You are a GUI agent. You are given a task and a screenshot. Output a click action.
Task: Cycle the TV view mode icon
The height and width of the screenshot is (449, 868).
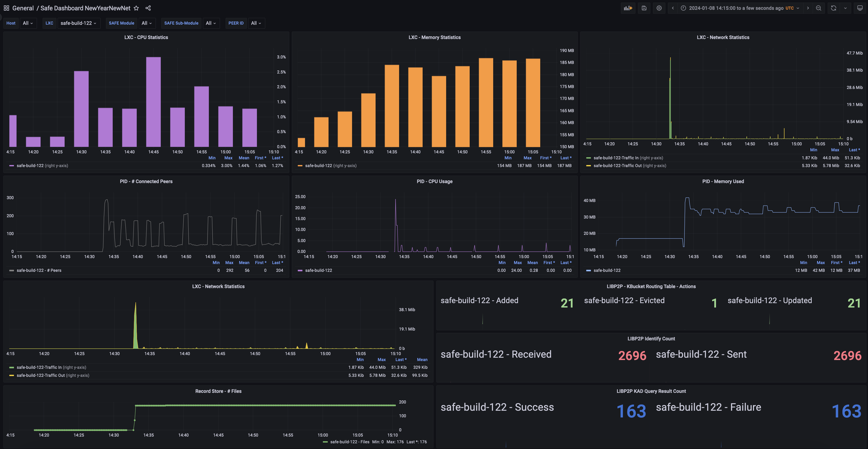click(x=859, y=8)
